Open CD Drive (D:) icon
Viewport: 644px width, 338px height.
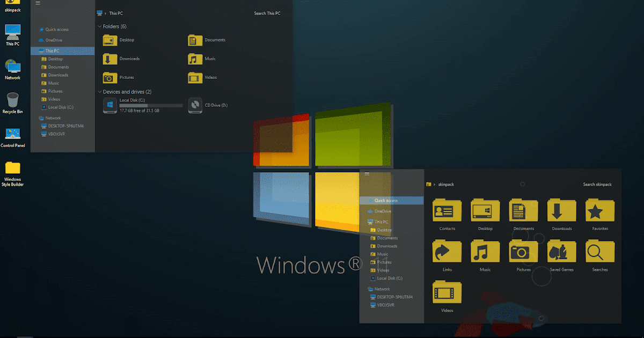[196, 105]
